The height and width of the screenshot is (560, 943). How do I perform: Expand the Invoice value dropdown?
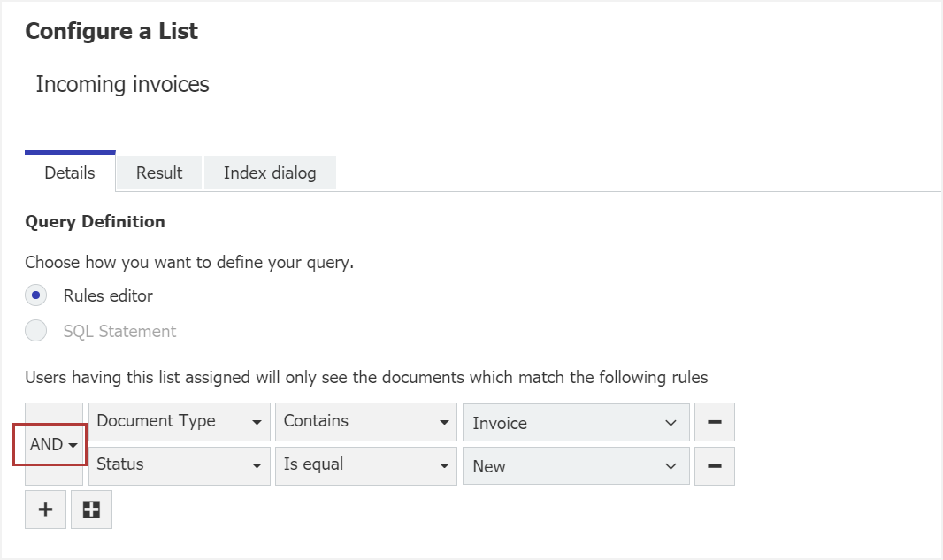click(x=575, y=423)
